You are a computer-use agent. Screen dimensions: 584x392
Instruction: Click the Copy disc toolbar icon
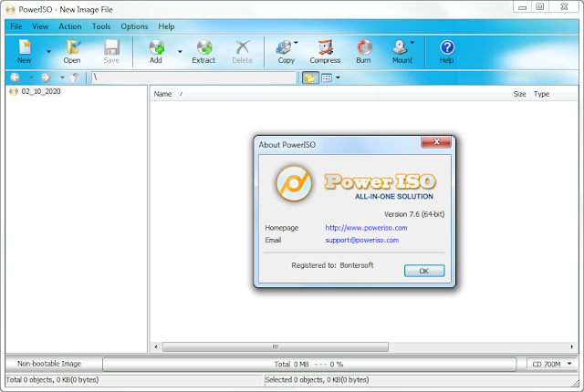(284, 47)
